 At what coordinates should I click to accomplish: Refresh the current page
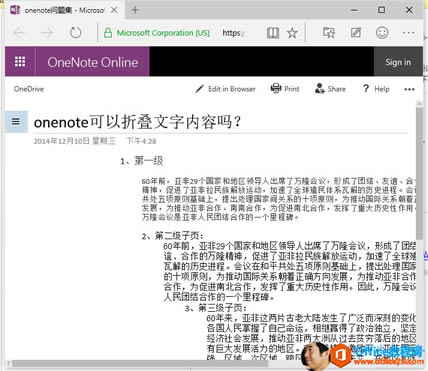point(75,33)
